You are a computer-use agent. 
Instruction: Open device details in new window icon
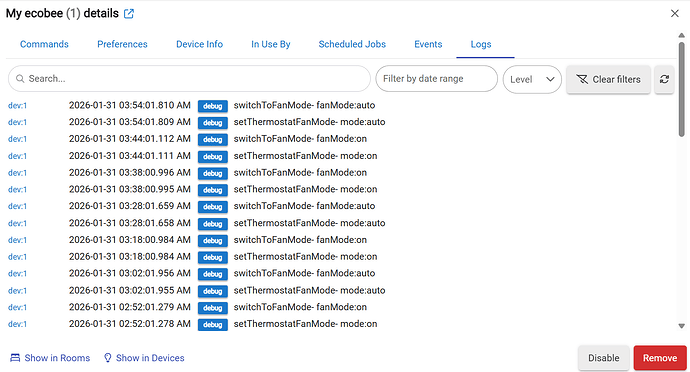[x=129, y=14]
